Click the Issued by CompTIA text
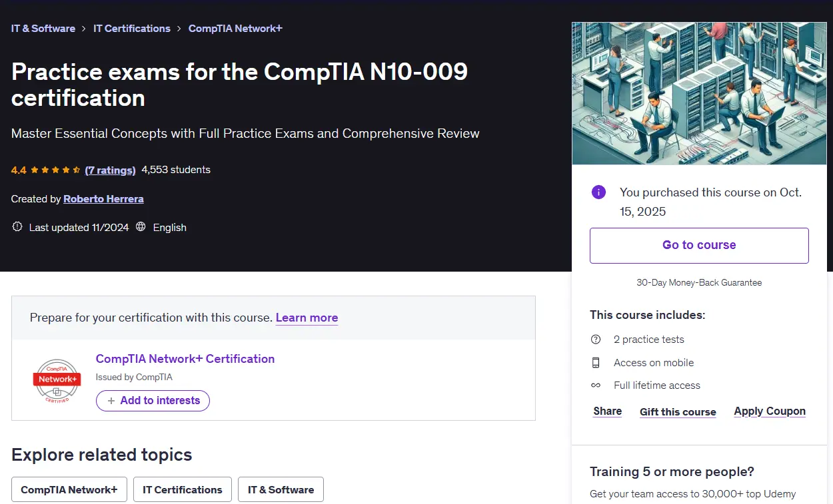The width and height of the screenshot is (833, 504). pos(134,377)
